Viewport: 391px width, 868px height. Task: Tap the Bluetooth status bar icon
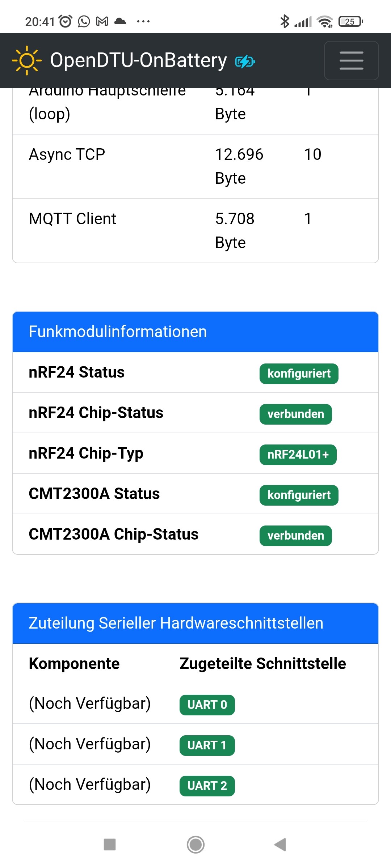click(285, 21)
